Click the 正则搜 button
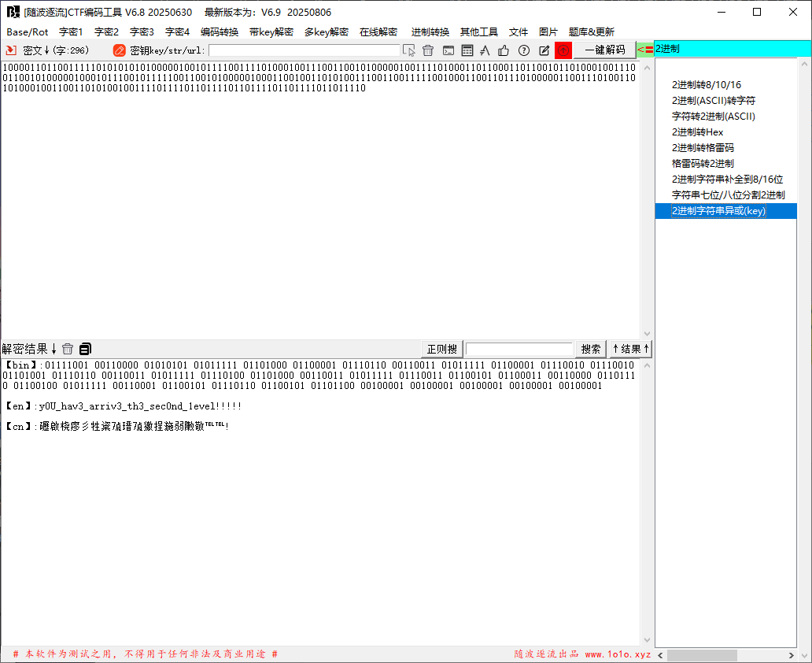812x663 pixels. (x=442, y=349)
